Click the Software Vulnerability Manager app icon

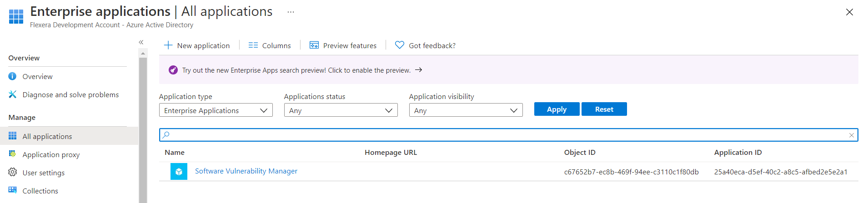tap(179, 172)
